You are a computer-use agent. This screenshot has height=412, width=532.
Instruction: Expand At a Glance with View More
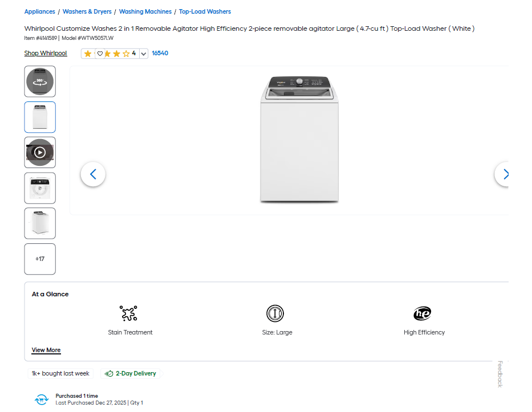point(46,350)
